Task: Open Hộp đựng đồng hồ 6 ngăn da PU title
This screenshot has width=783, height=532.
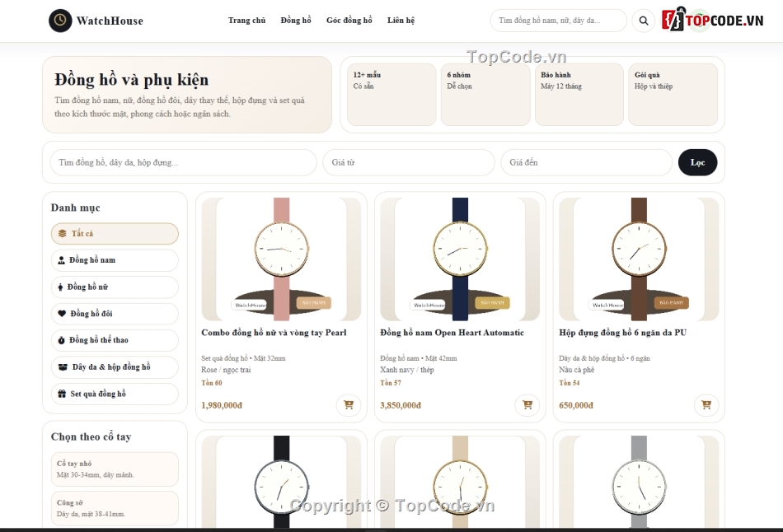Action: tap(623, 333)
